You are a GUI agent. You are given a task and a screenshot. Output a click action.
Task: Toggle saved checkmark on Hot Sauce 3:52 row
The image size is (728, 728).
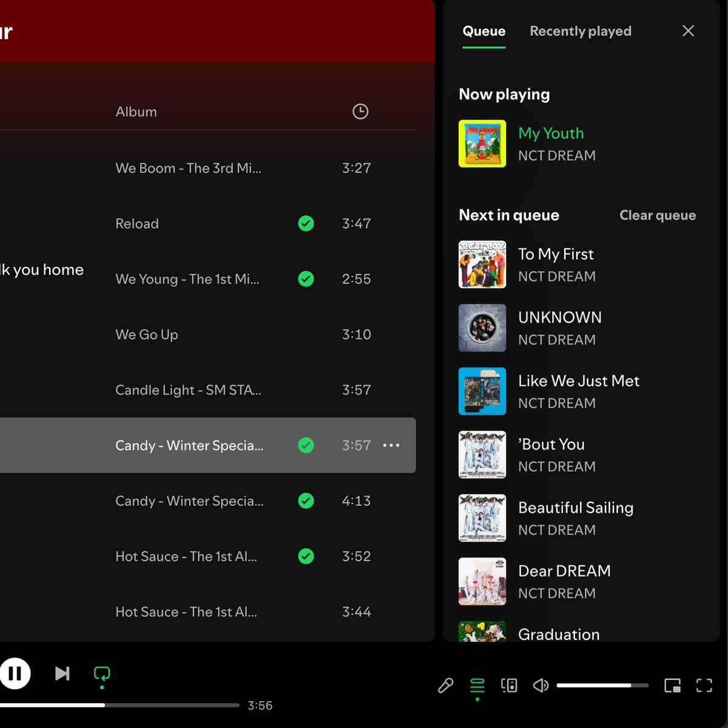coord(306,556)
